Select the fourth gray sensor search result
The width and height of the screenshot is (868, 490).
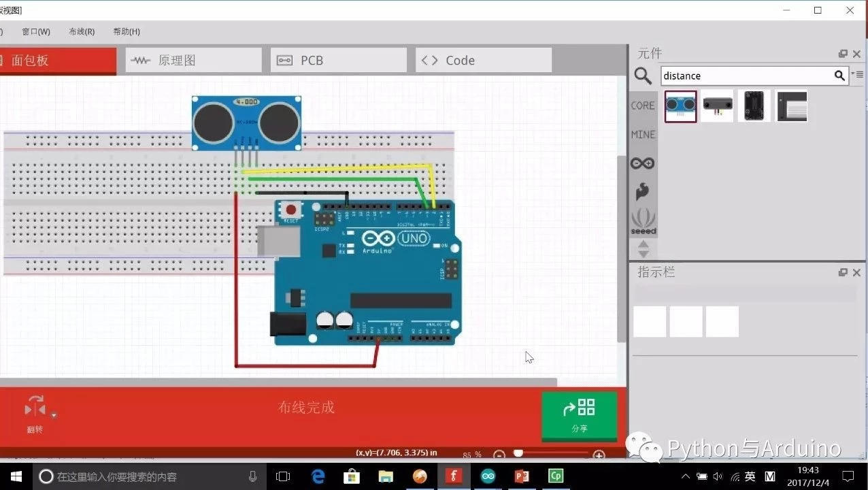(791, 106)
